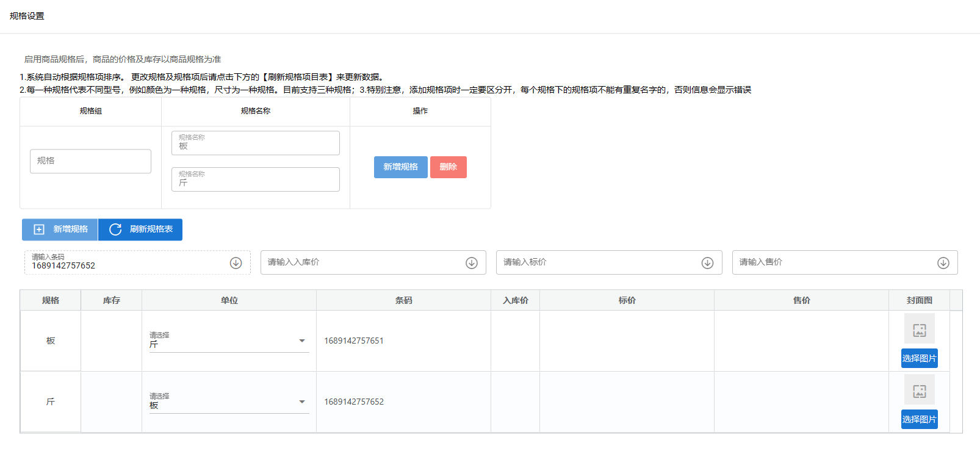Click the light blue 新增规格 button in 操作 column

tap(401, 167)
